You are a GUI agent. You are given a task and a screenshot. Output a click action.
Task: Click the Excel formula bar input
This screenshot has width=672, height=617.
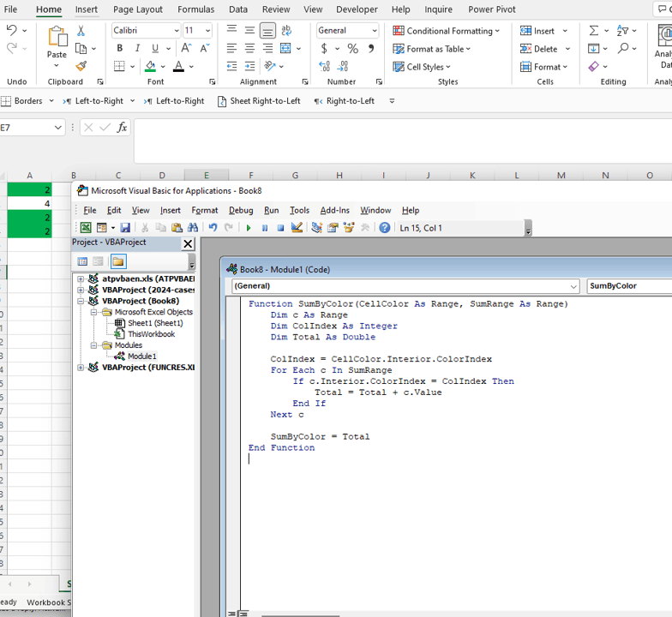[x=403, y=141]
